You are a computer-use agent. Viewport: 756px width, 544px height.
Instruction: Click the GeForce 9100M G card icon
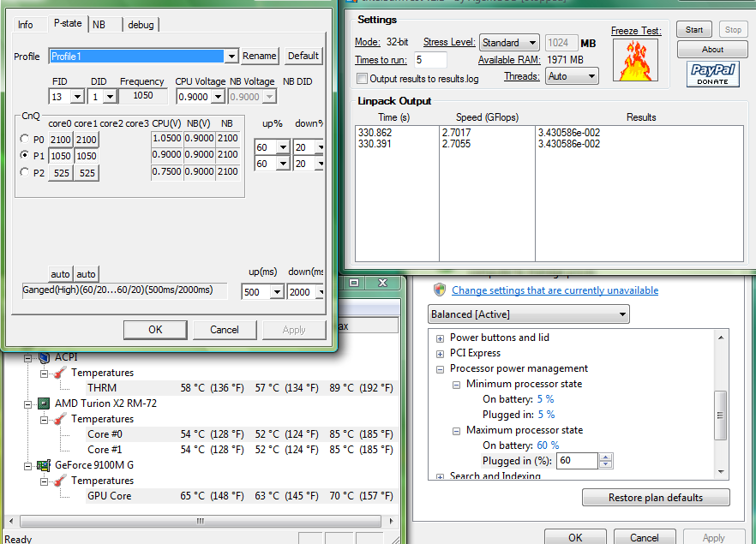(x=44, y=465)
